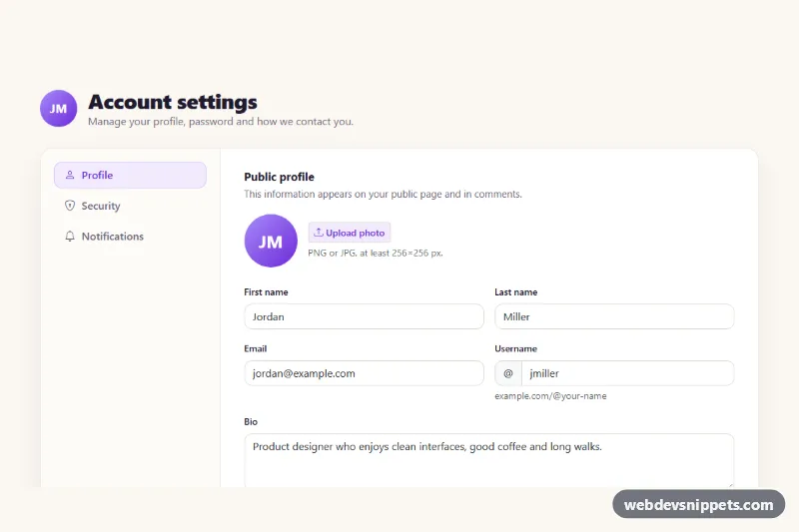Click the Public profile section heading
Viewport: 799px width, 532px height.
pyautogui.click(x=280, y=177)
